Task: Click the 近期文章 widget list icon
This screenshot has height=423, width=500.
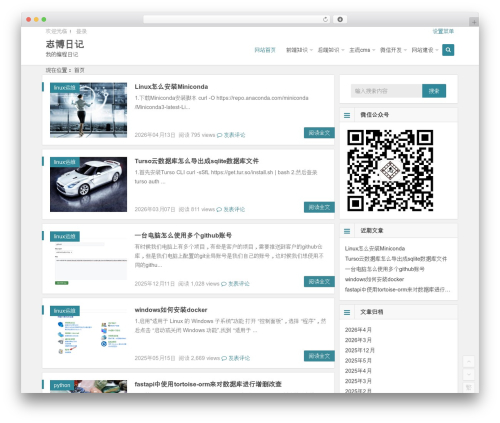Action: 347,231
